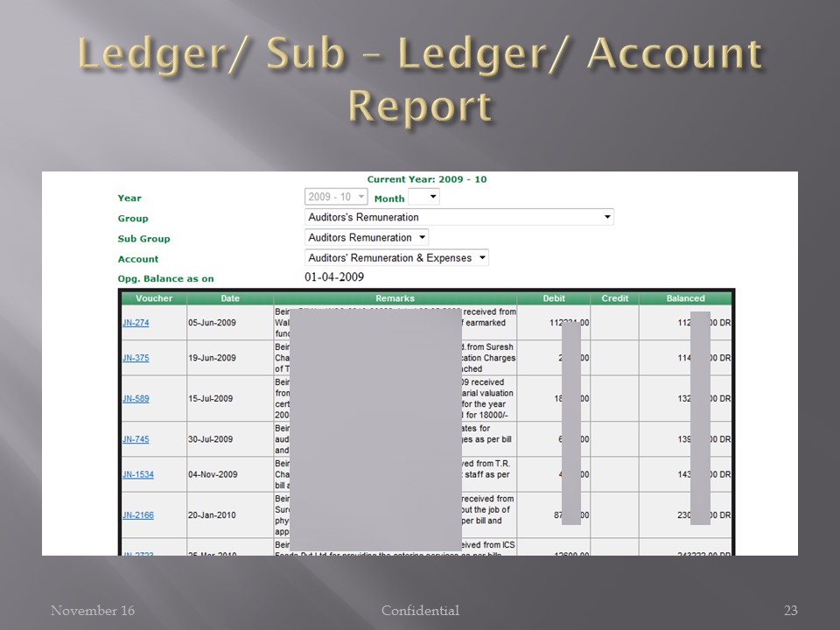Select the Current Year: 2009 - 10 heading
The image size is (840, 630).
426,178
